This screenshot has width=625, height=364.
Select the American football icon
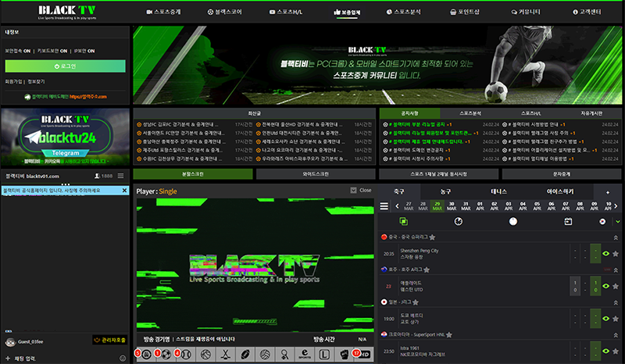tap(245, 354)
